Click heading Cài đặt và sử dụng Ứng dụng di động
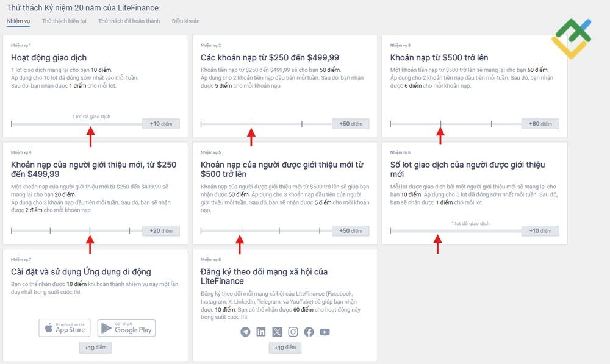Viewport: 610px width, 364px height. coord(81,272)
